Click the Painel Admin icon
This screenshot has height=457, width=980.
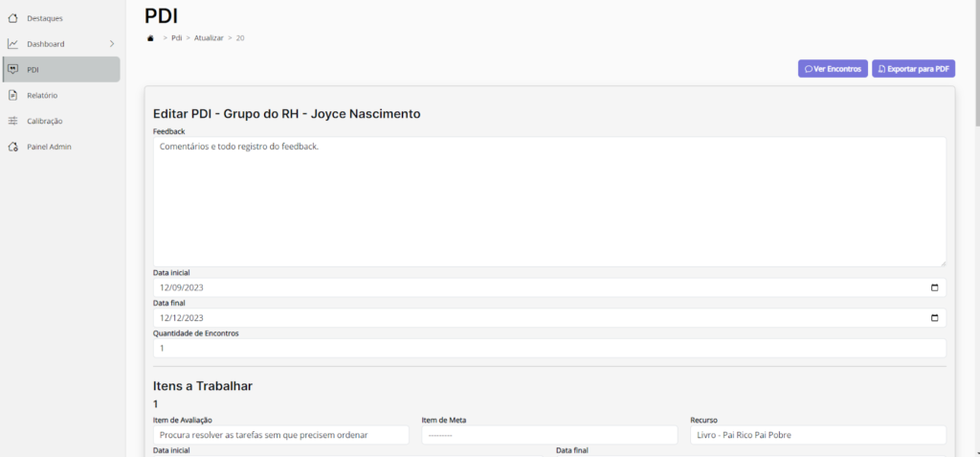12,147
